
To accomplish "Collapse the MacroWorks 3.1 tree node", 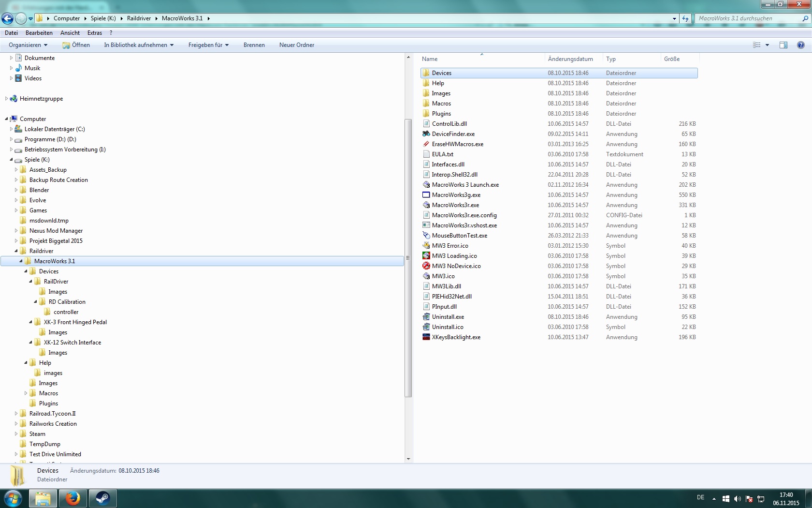I will point(21,261).
